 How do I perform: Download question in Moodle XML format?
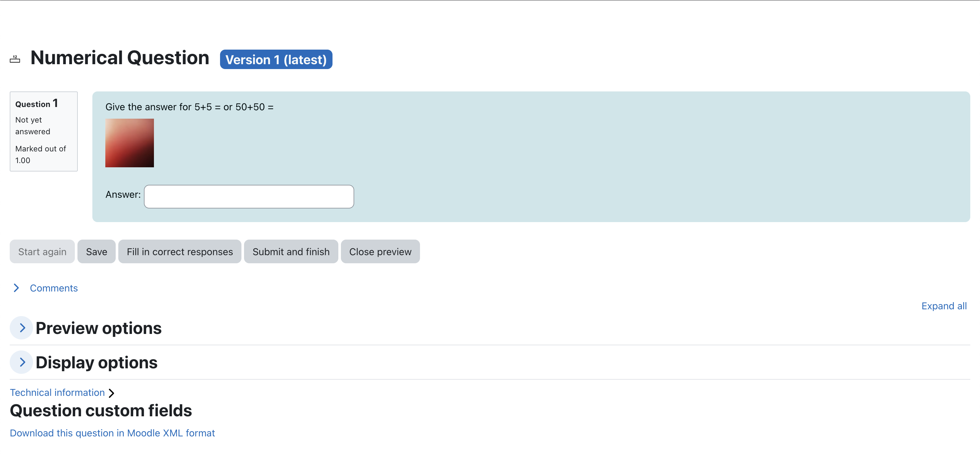tap(112, 433)
